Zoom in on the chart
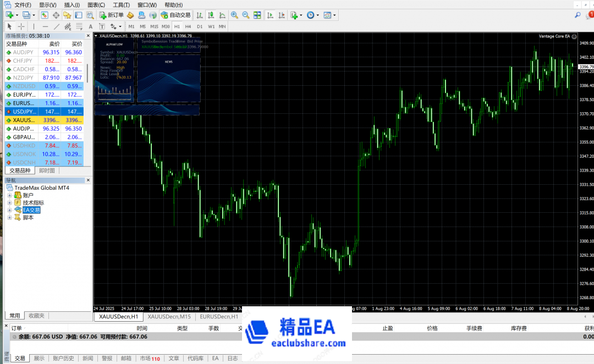Screen dimensions: 594x364 [x=234, y=15]
